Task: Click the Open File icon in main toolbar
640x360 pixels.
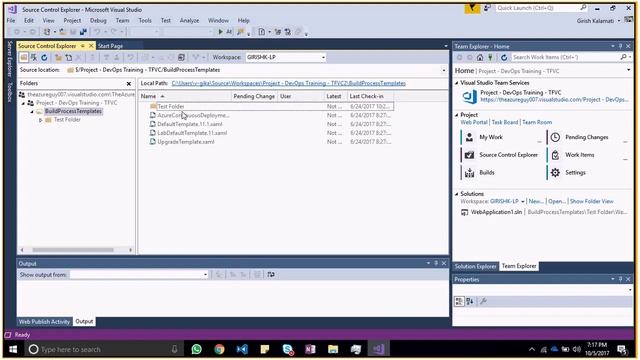Action: coord(62,31)
